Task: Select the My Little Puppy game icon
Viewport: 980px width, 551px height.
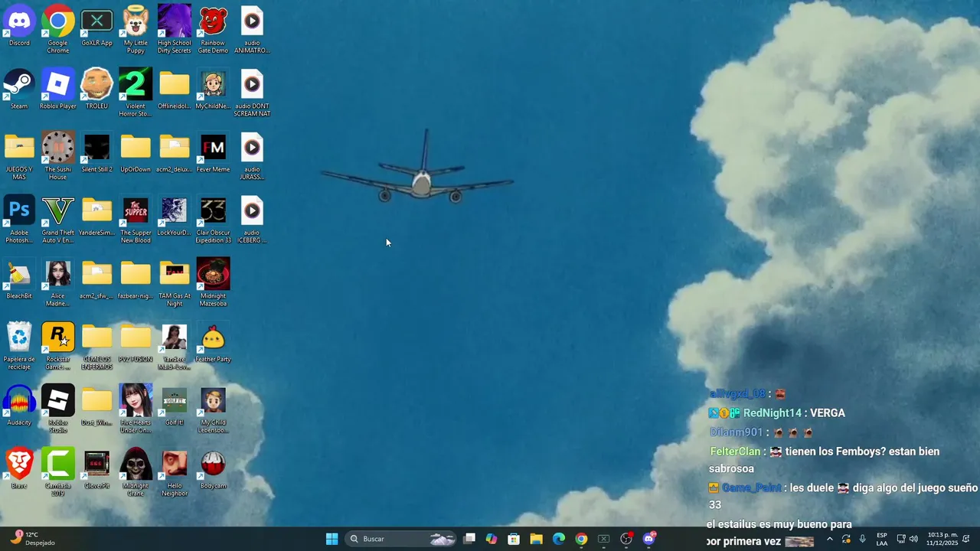Action: (x=136, y=29)
